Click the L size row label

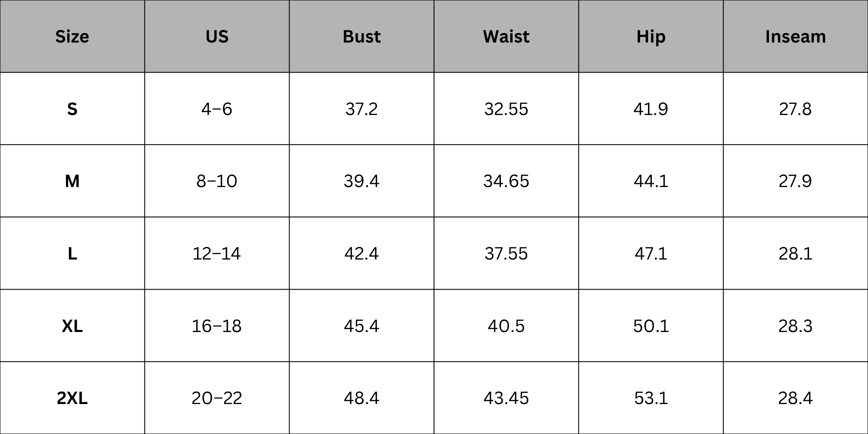pyautogui.click(x=72, y=253)
